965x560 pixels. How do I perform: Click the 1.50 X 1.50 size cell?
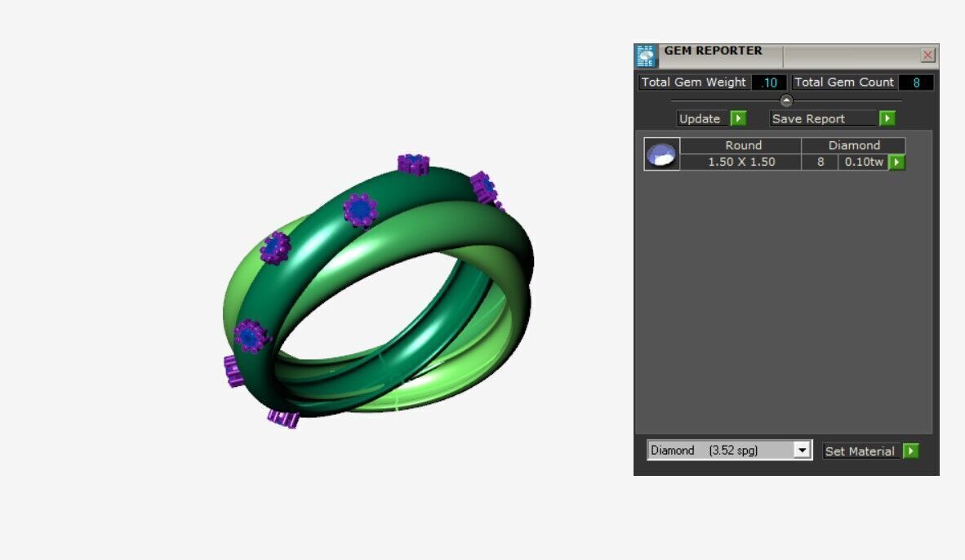(x=741, y=162)
